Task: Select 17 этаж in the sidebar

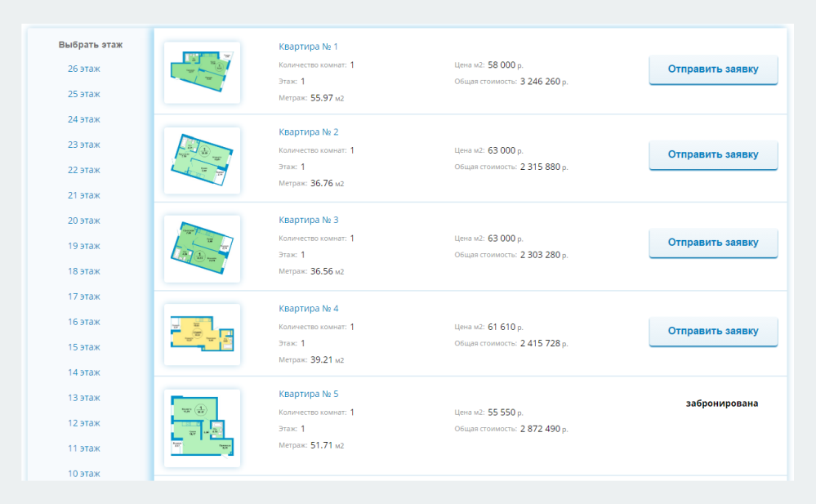Action: click(x=84, y=297)
